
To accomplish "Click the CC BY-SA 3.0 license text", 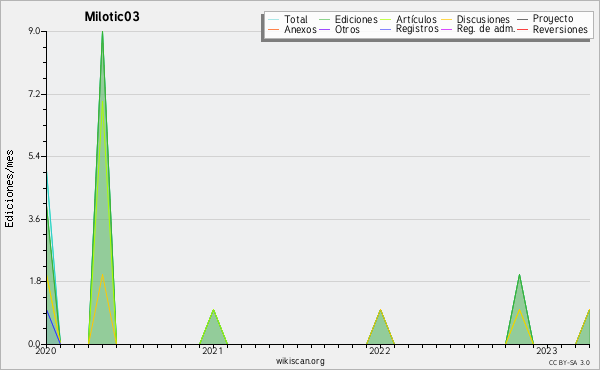I will pos(569,362).
